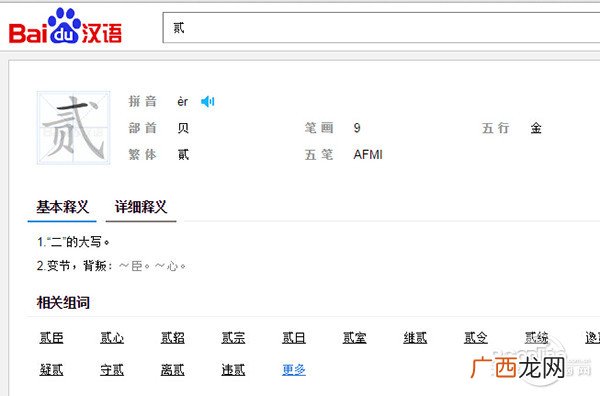Open the related word 贰宗

(233, 338)
